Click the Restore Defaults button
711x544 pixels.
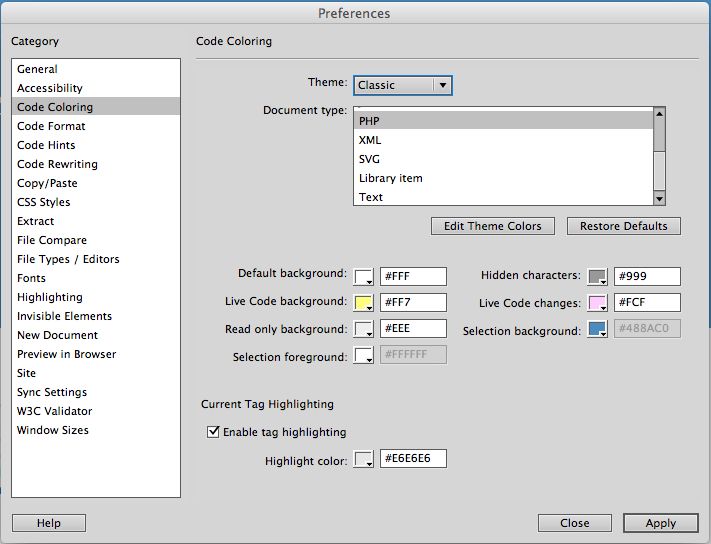click(x=623, y=226)
